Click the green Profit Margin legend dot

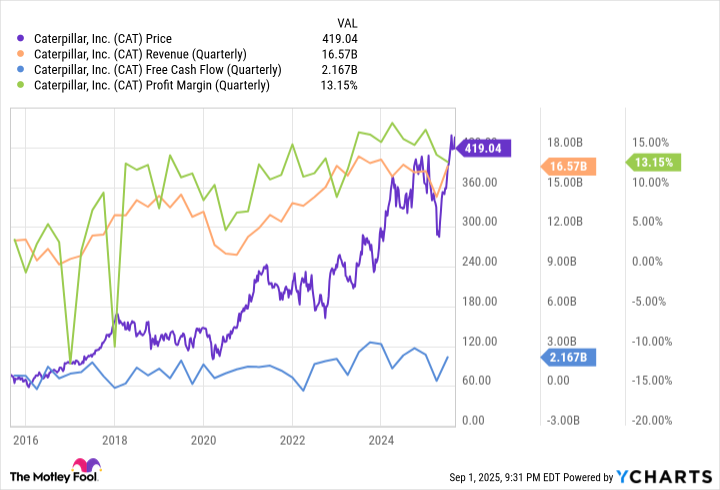20,85
